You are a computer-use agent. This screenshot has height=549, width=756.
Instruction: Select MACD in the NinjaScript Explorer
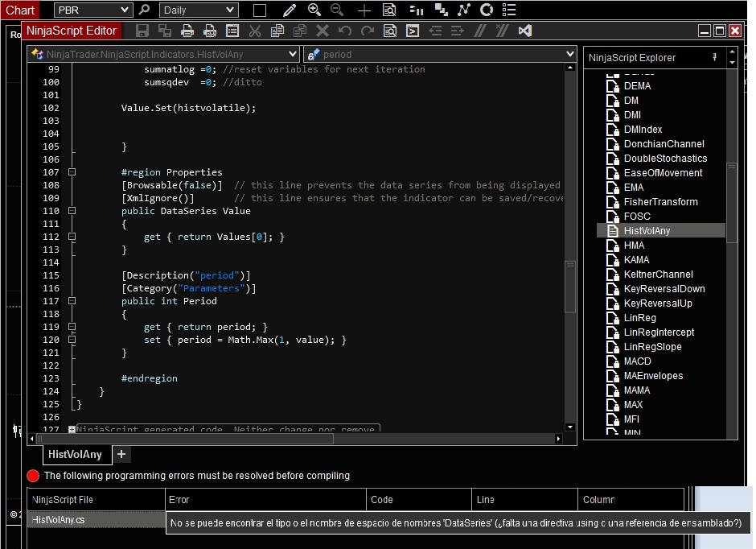pos(637,361)
